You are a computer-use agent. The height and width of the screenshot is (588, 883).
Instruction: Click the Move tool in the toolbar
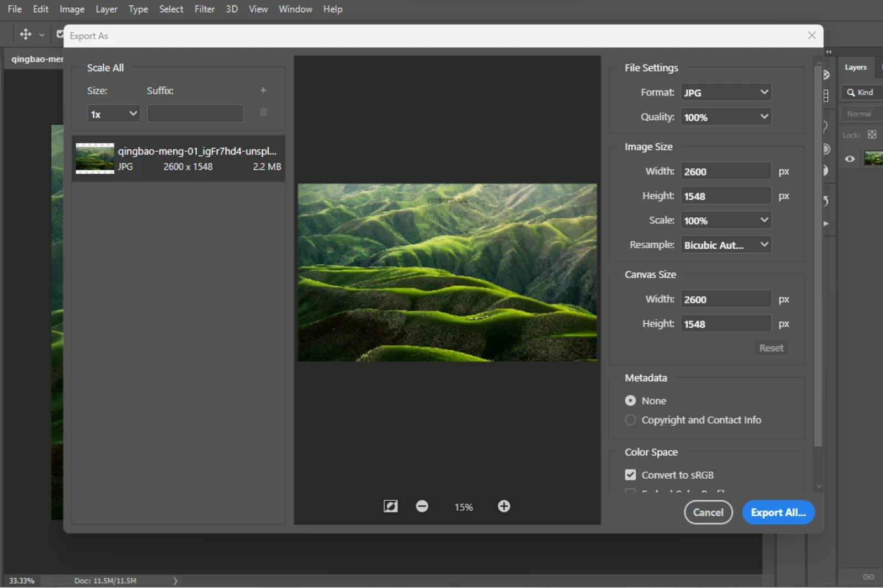coord(24,34)
